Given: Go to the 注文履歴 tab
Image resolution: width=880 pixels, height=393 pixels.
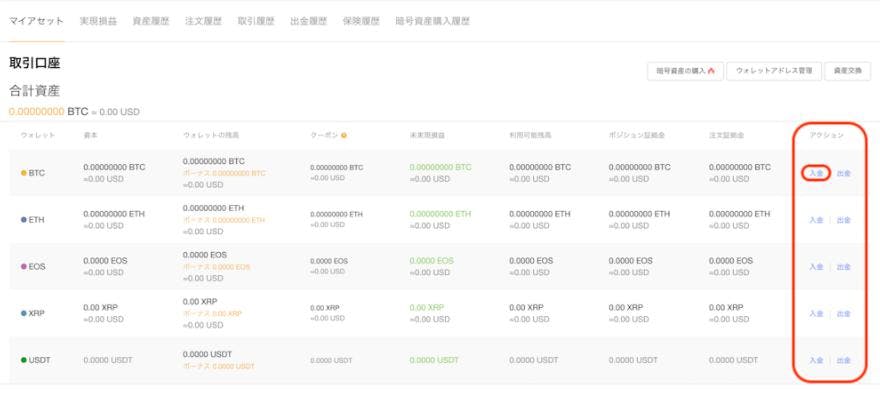Looking at the screenshot, I should pyautogui.click(x=203, y=21).
